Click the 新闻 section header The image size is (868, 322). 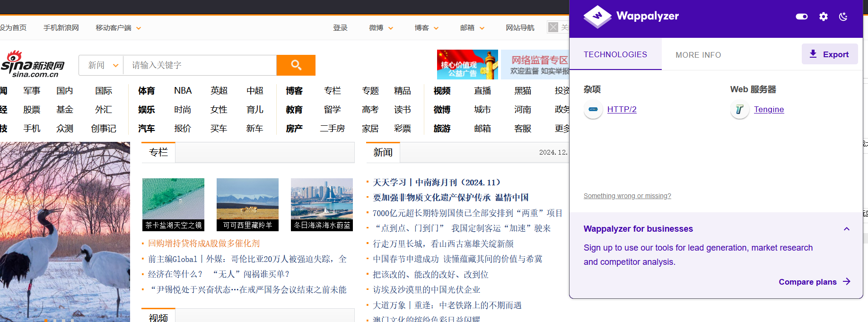383,152
